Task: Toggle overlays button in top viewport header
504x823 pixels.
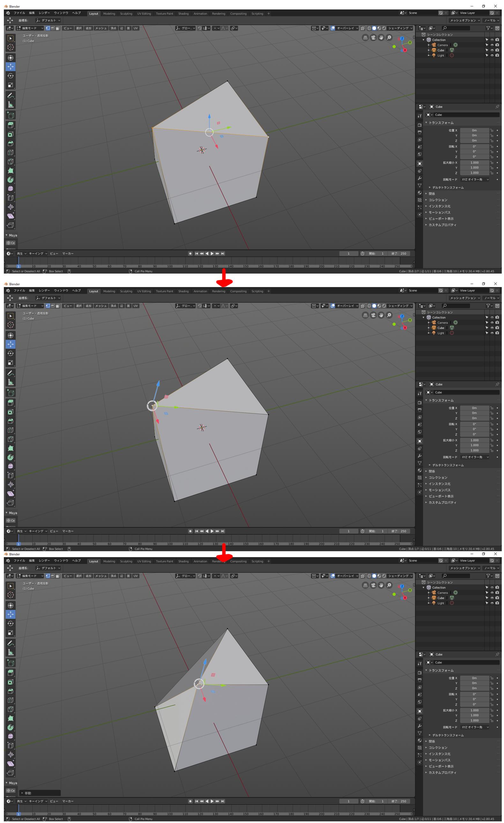Action: coord(332,28)
